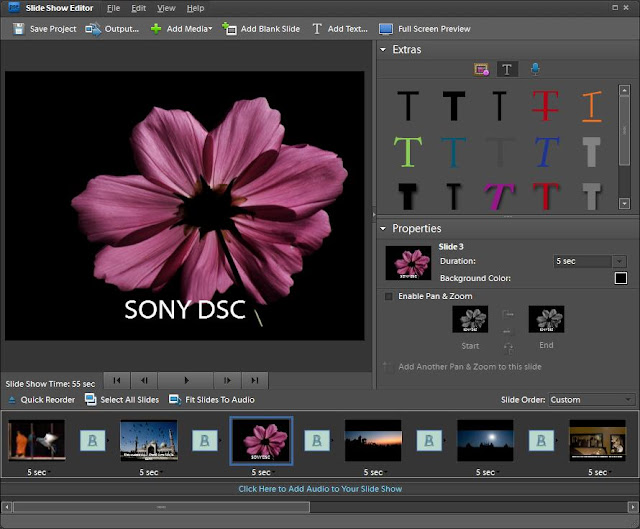Switch to Graphics extras tab icon

coord(482,69)
